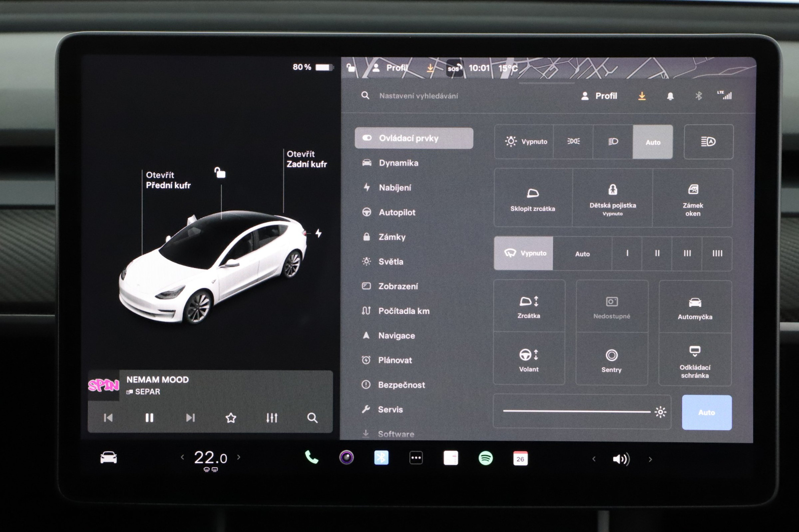The height and width of the screenshot is (532, 799).
Task: Set headlights to Auto
Action: pyautogui.click(x=653, y=142)
